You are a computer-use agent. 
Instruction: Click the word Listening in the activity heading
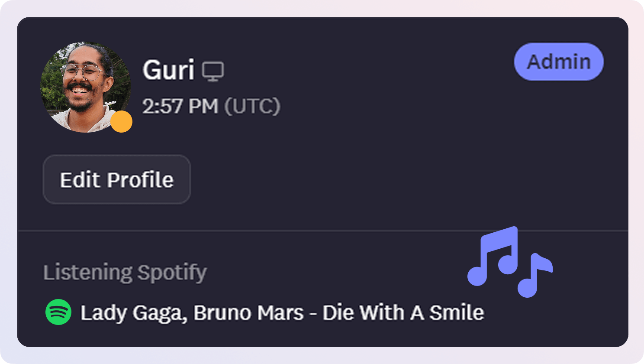point(88,273)
